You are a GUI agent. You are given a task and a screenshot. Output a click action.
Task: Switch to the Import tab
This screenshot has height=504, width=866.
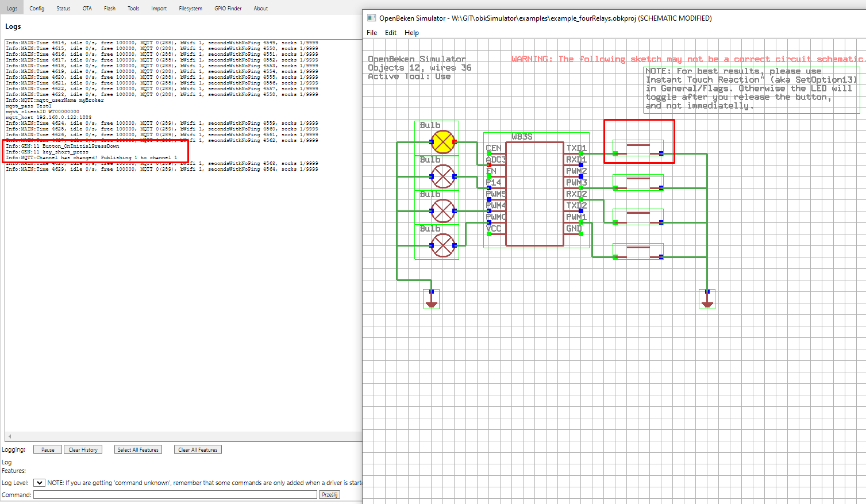(159, 9)
